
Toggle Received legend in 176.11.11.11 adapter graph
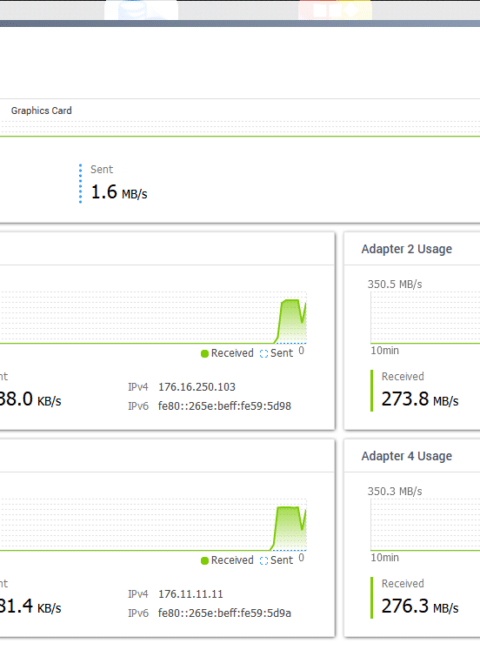click(x=227, y=560)
